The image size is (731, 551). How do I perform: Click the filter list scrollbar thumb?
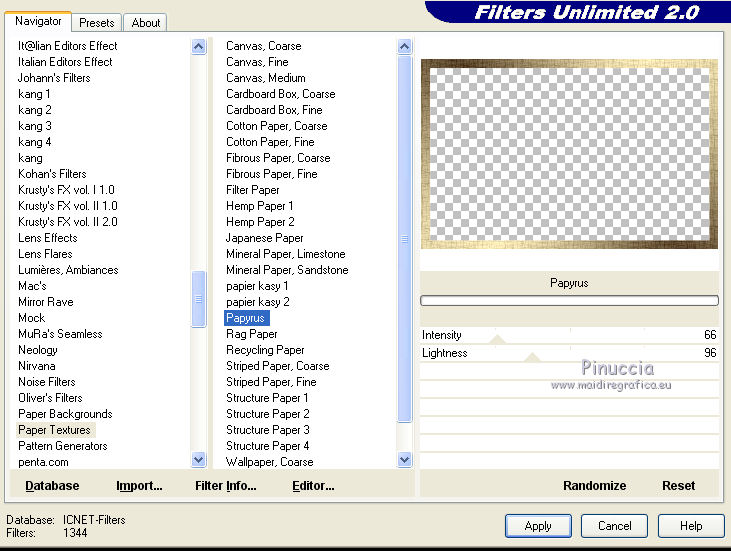405,239
